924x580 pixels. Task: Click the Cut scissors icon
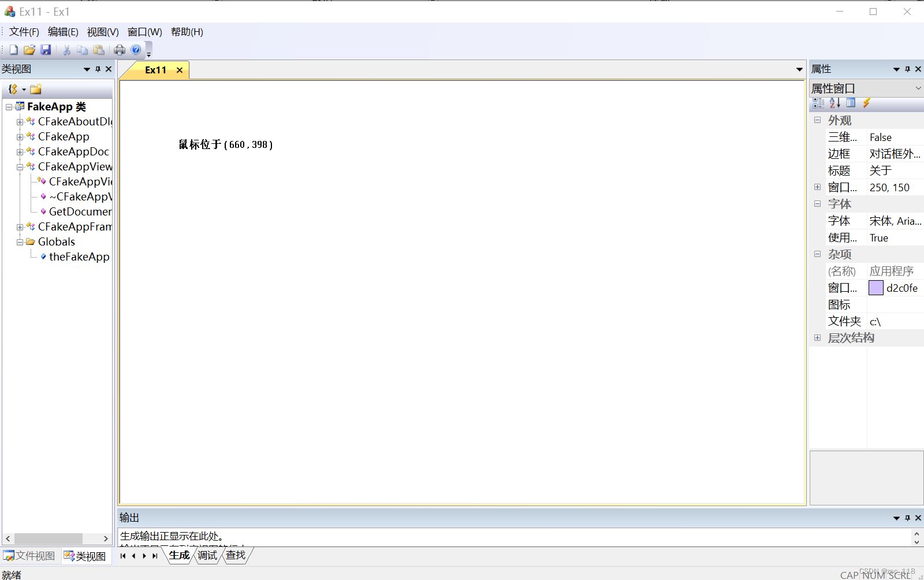(x=67, y=50)
